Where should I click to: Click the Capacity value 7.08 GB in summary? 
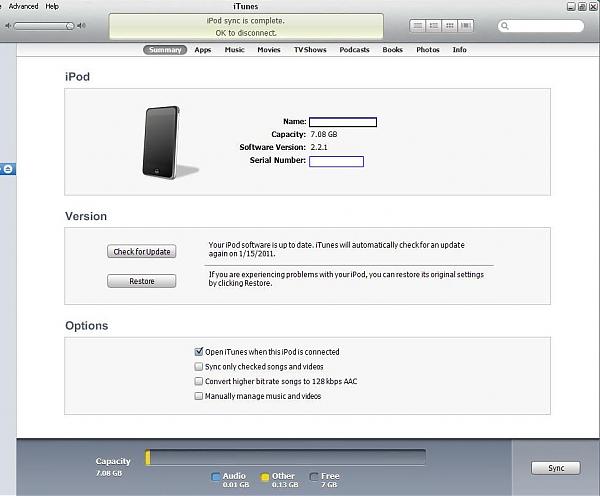324,134
